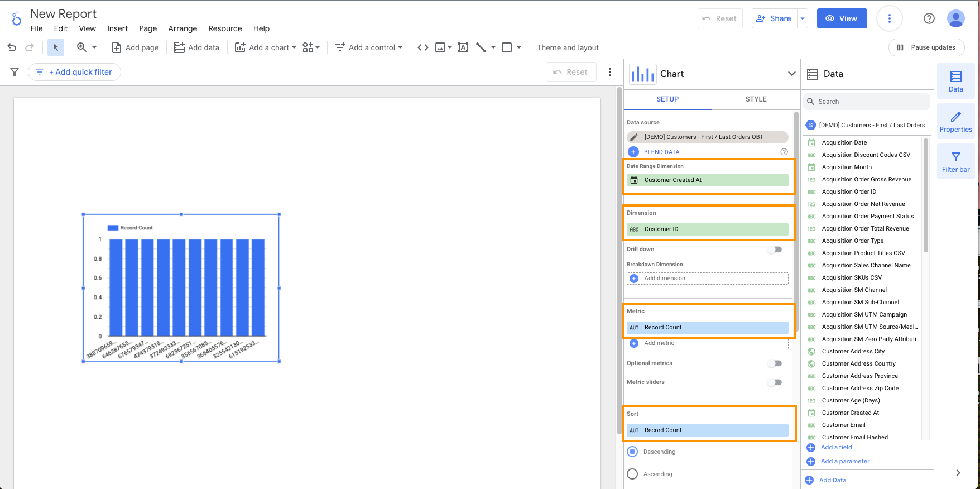Open the user account avatar
This screenshot has height=489, width=980.
point(956,18)
